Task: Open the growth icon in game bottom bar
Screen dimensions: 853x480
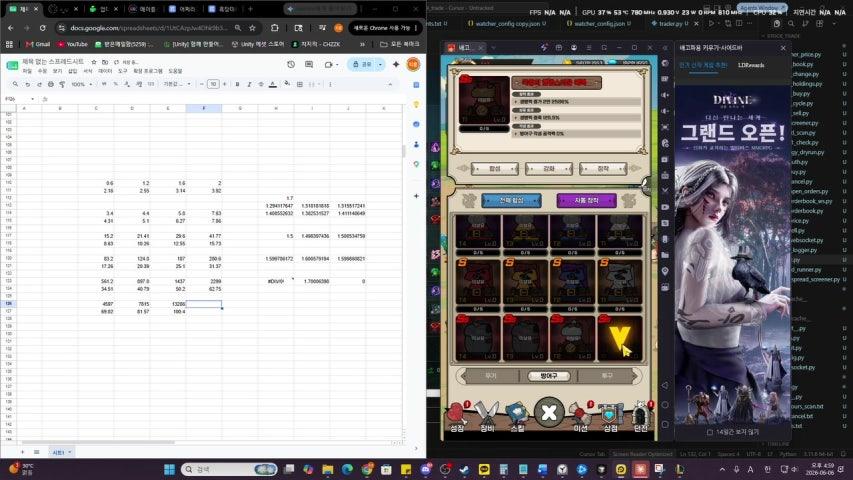Action: coord(457,417)
